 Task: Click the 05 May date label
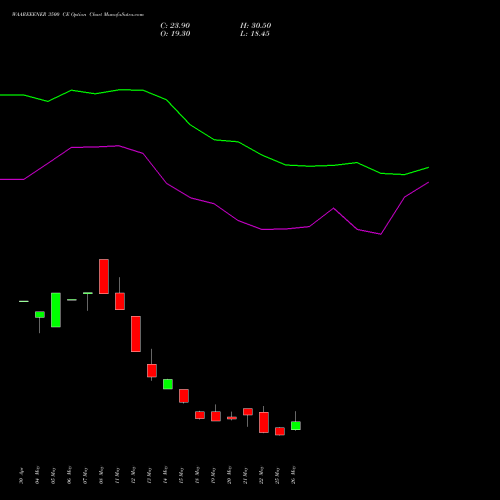(54, 475)
